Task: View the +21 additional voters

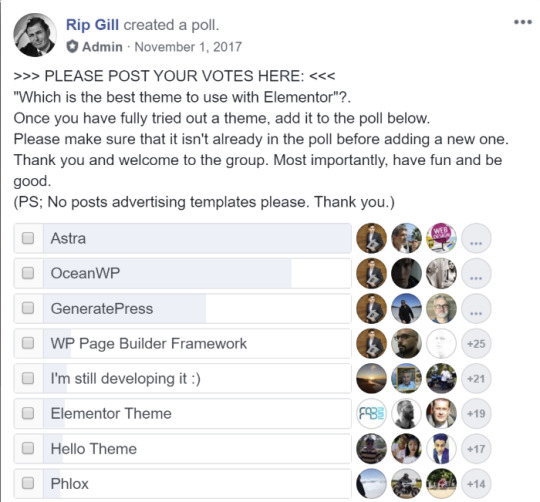Action: point(476,379)
